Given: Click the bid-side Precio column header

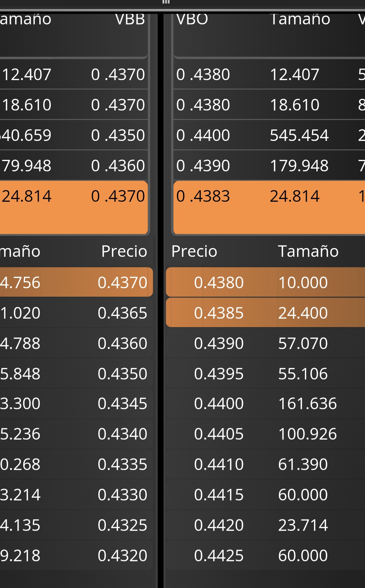Looking at the screenshot, I should (x=124, y=251).
